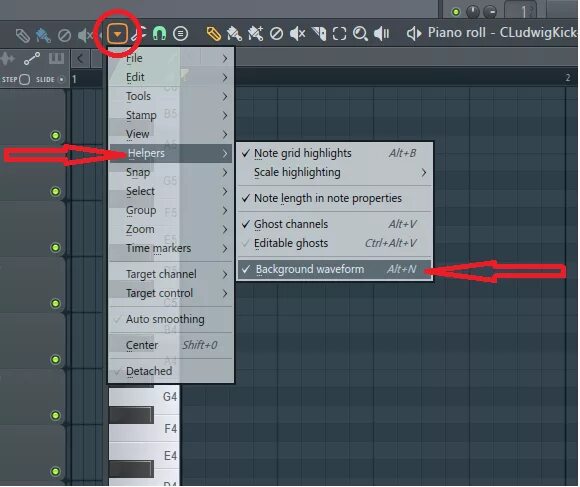Click the dimmed mute speaker icon at left
This screenshot has width=580, height=487.
86,35
